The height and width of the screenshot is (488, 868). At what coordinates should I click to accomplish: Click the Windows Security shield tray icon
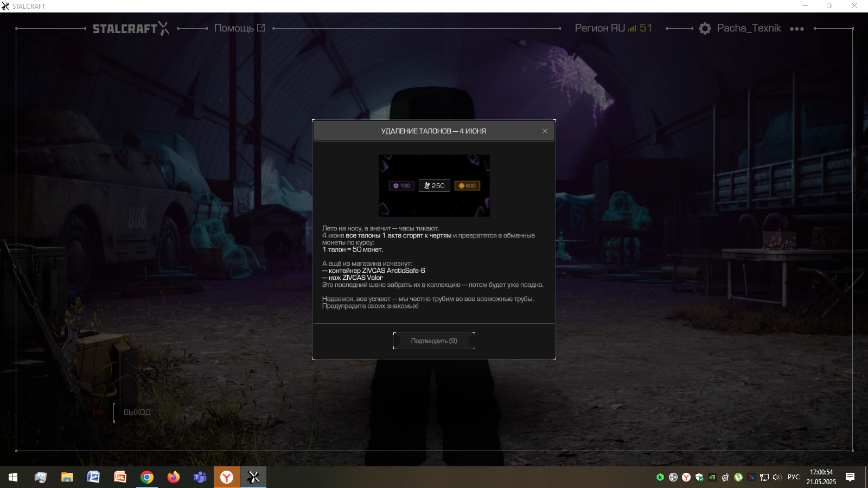699,477
